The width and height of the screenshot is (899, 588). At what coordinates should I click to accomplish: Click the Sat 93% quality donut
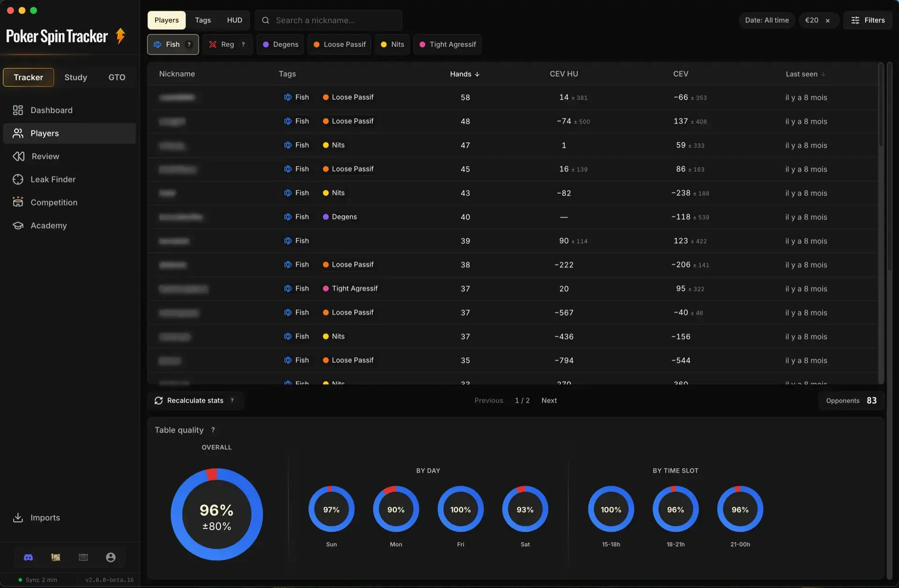(x=525, y=509)
